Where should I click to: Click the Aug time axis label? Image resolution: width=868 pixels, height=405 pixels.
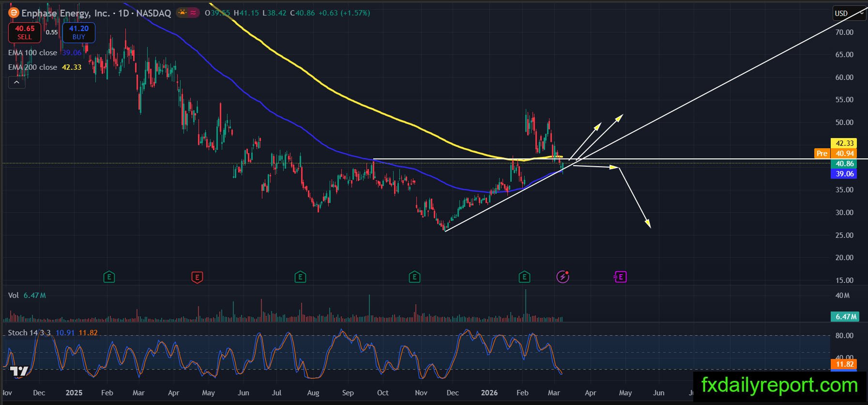coord(313,393)
